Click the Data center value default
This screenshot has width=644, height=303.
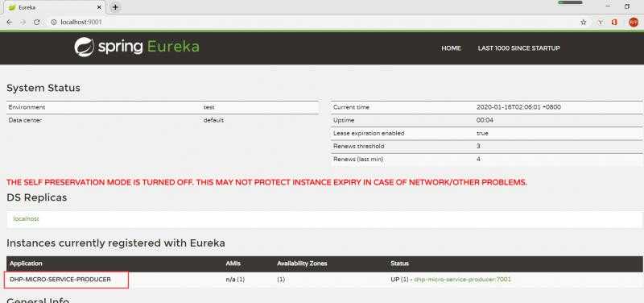(213, 120)
